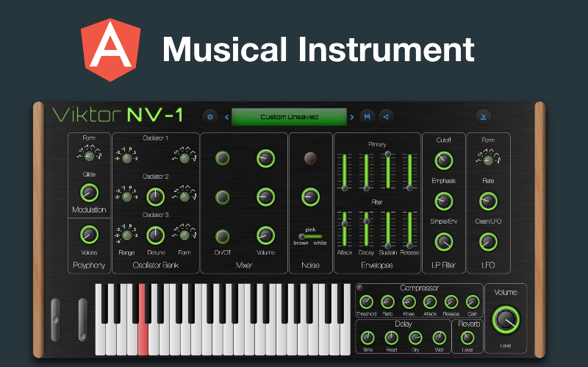Click the master Volume Level knob
Screen dimensions: 588x367
pyautogui.click(x=506, y=320)
